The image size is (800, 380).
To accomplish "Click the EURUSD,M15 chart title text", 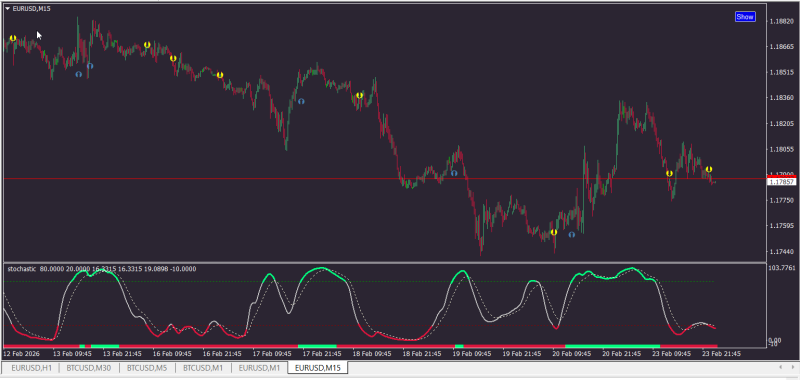I will [x=31, y=9].
